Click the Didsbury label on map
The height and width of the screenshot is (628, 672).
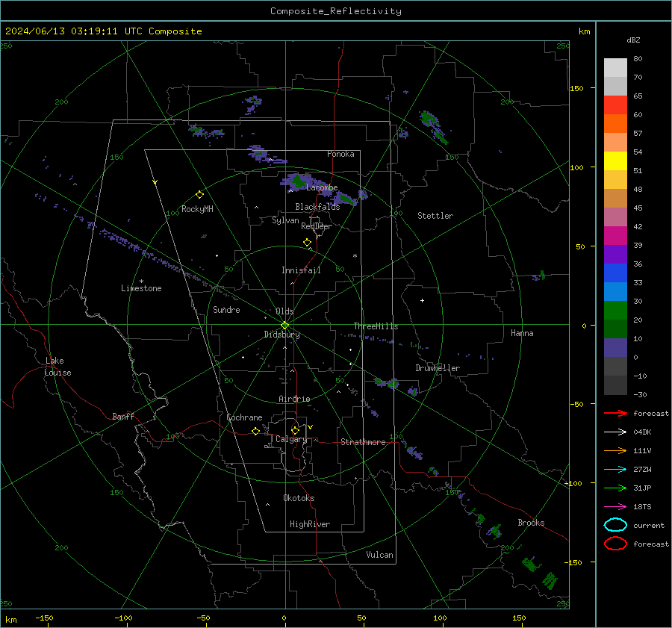pos(281,335)
